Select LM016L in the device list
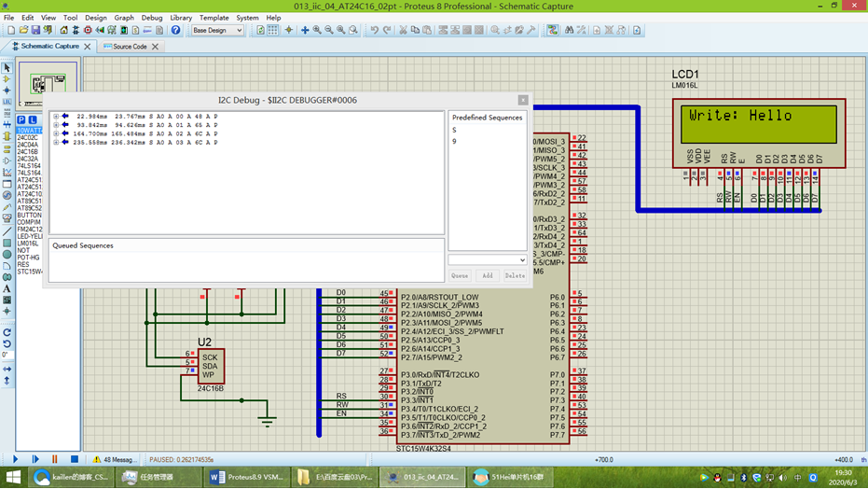 (27, 244)
